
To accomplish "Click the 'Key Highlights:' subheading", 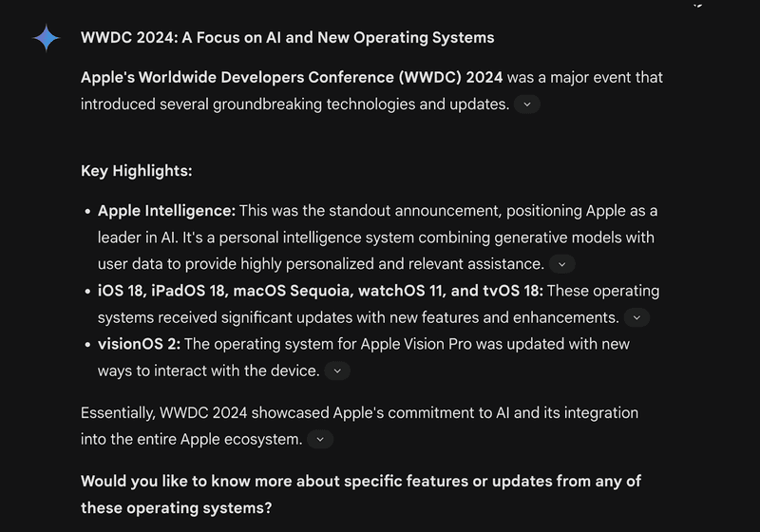I will click(x=137, y=171).
